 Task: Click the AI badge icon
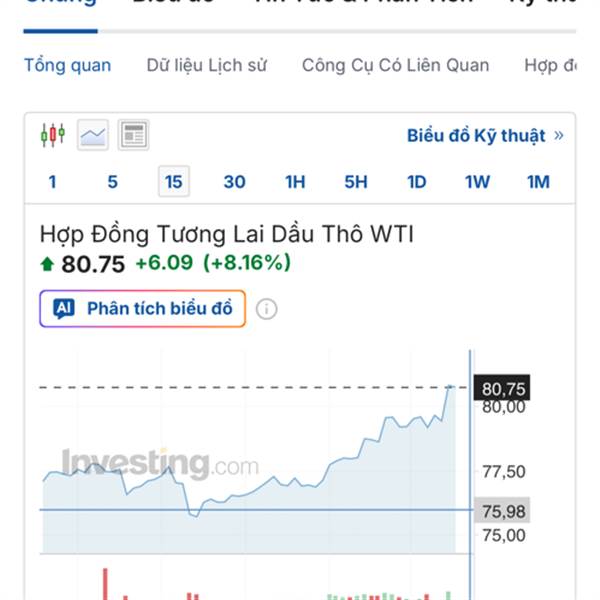pos(64,309)
